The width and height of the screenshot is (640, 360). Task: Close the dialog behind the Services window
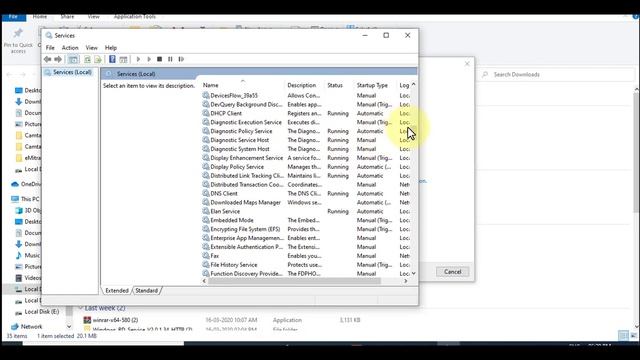click(467, 64)
